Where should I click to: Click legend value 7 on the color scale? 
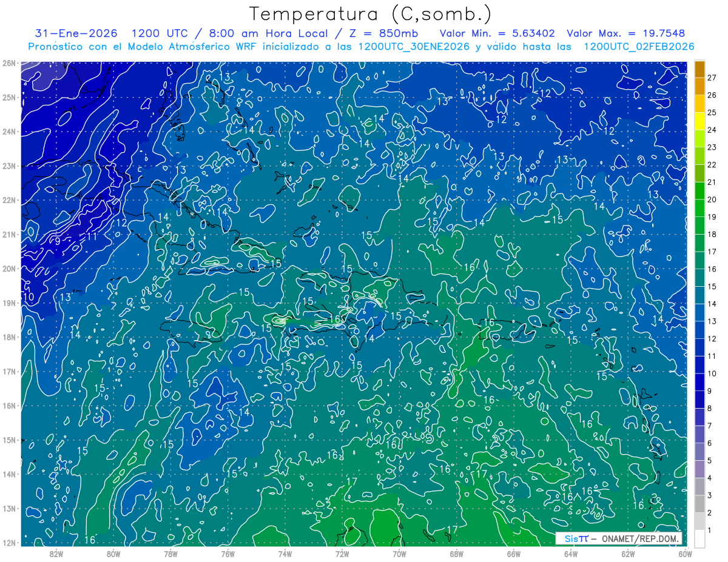710,426
